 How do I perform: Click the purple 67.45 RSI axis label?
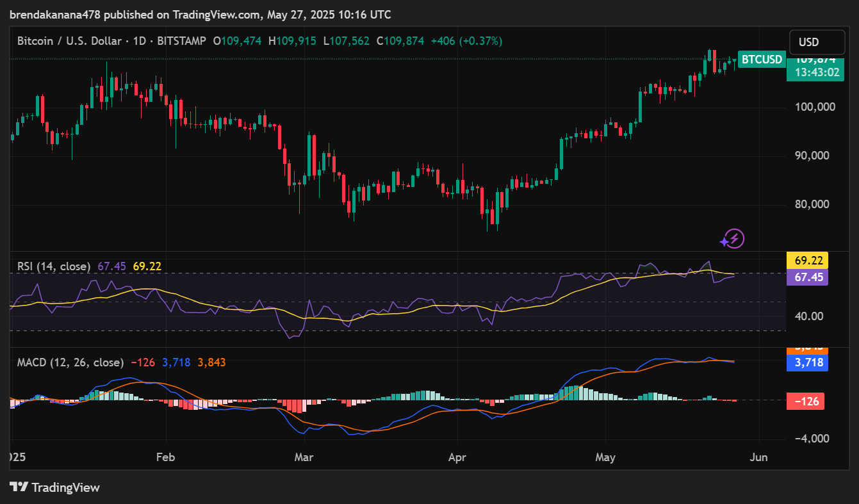coord(807,277)
